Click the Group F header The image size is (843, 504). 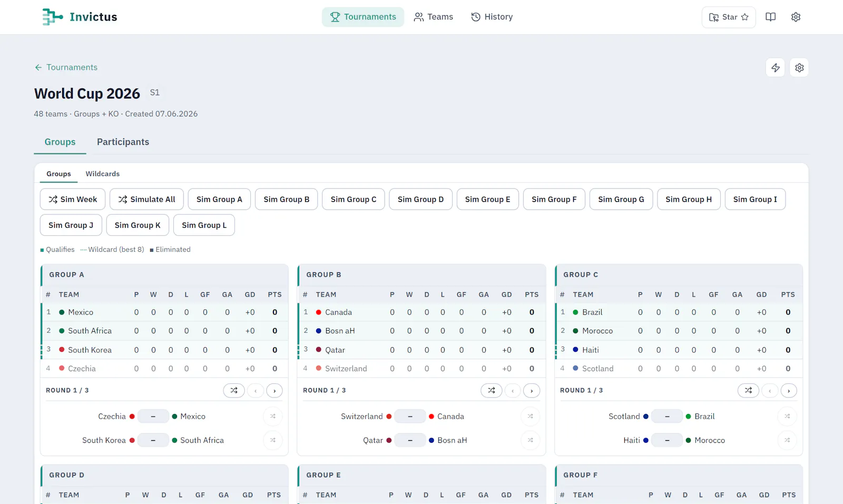679,475
